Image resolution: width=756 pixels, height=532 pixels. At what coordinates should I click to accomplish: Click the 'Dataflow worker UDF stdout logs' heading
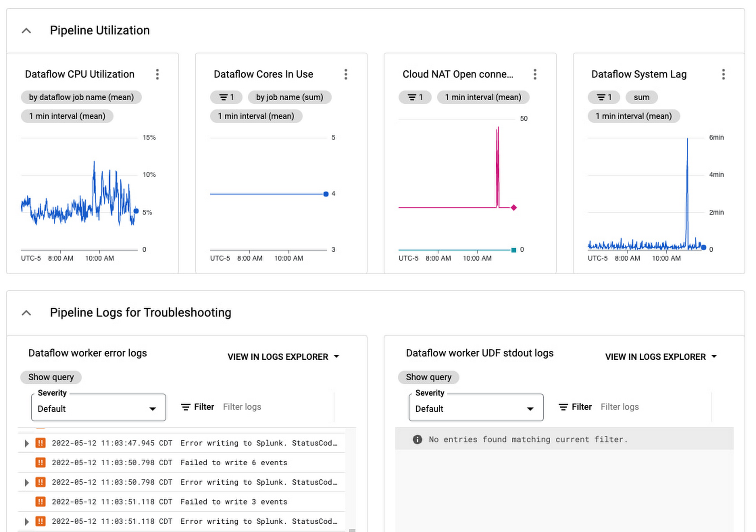tap(480, 353)
